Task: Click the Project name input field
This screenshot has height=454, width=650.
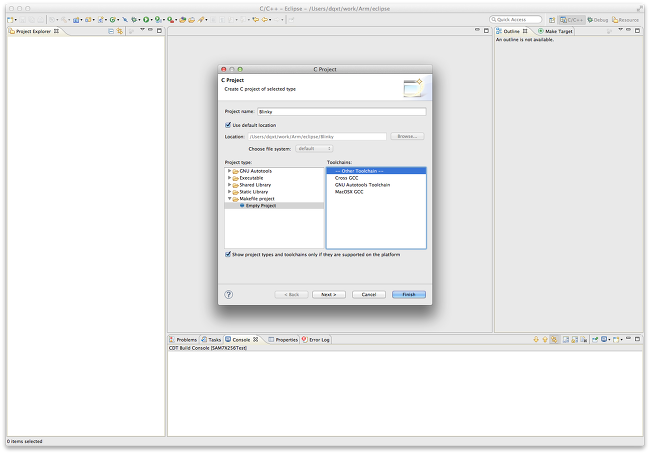Action: pos(342,112)
